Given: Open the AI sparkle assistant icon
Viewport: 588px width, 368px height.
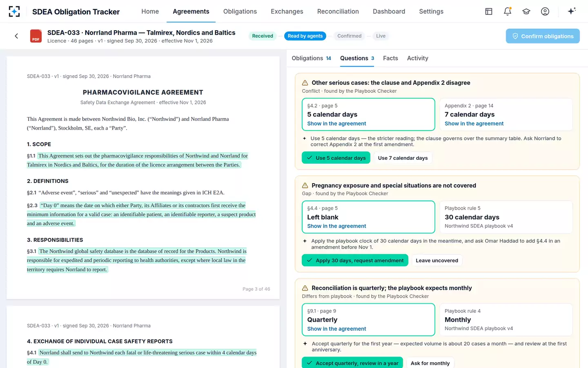Looking at the screenshot, I should pyautogui.click(x=572, y=11).
